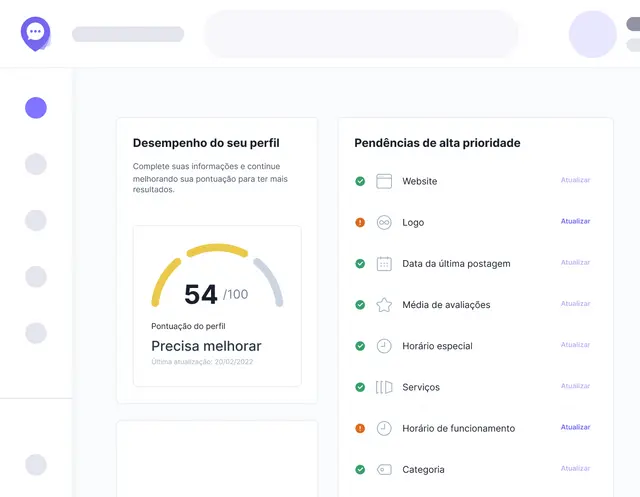The height and width of the screenshot is (497, 640).
Task: Click the Logo infinity circle icon
Action: tap(384, 222)
